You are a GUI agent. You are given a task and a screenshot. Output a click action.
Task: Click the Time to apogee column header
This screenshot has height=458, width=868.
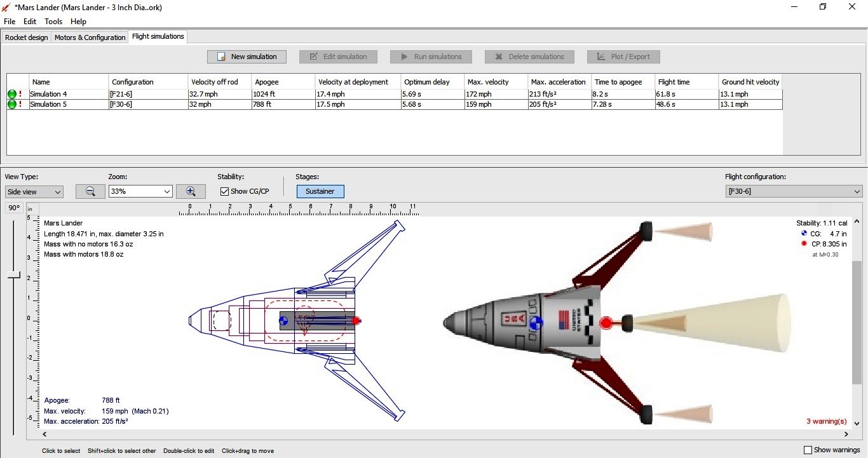click(623, 82)
